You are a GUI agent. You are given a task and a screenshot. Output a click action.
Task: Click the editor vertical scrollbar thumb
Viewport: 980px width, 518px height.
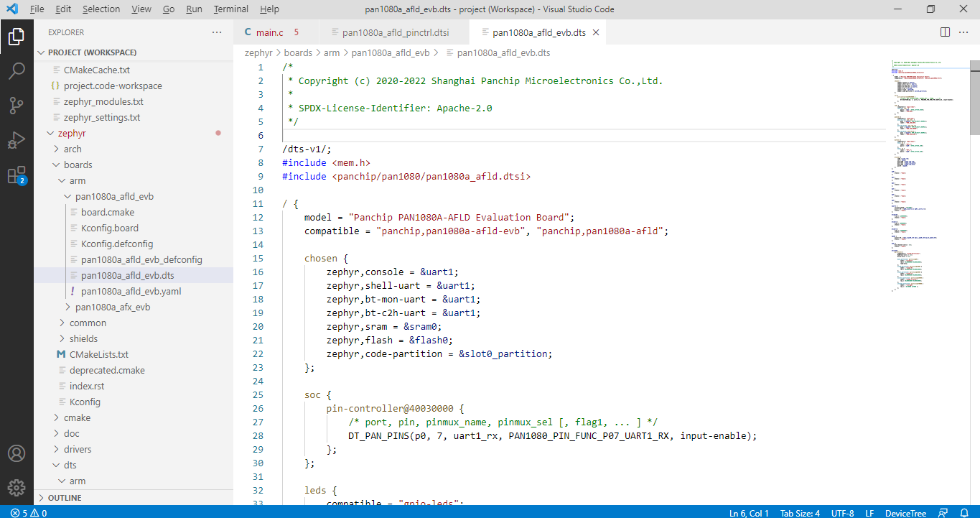(x=974, y=97)
